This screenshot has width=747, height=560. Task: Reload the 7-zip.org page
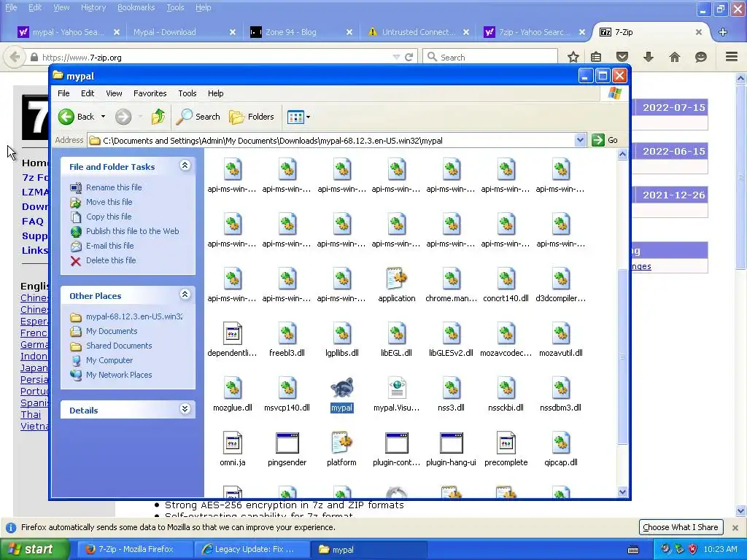click(409, 57)
